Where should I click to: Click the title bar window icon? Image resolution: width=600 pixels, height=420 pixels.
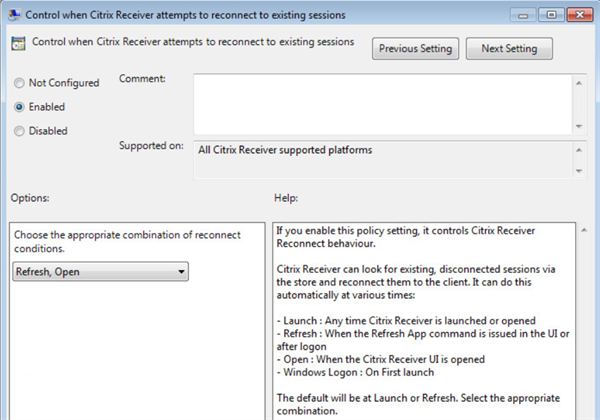pyautogui.click(x=15, y=15)
